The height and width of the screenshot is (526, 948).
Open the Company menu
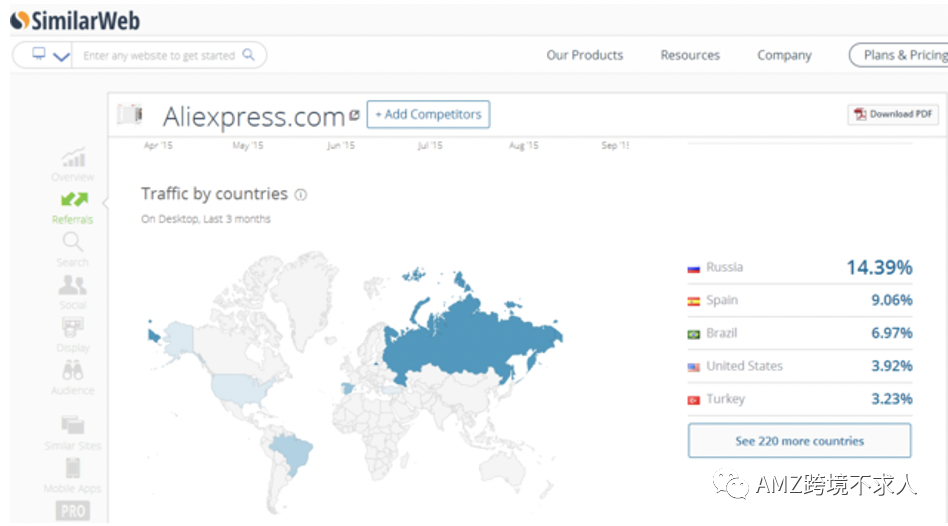[784, 55]
